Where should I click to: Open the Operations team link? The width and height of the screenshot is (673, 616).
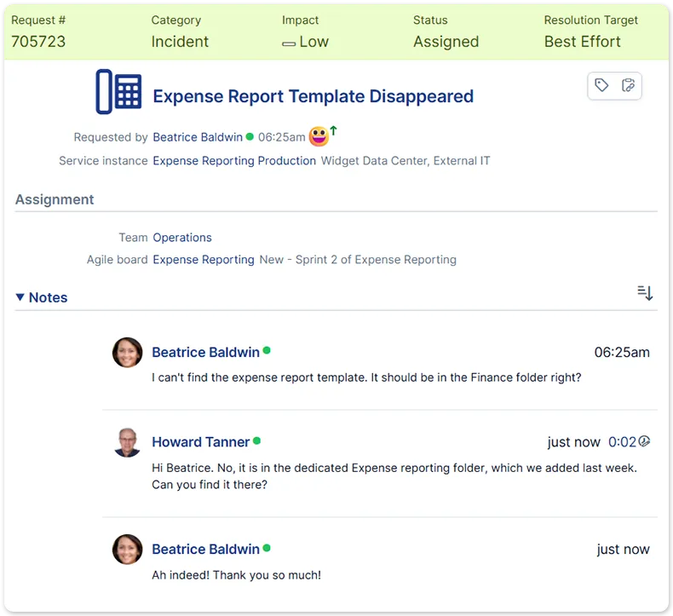point(182,238)
